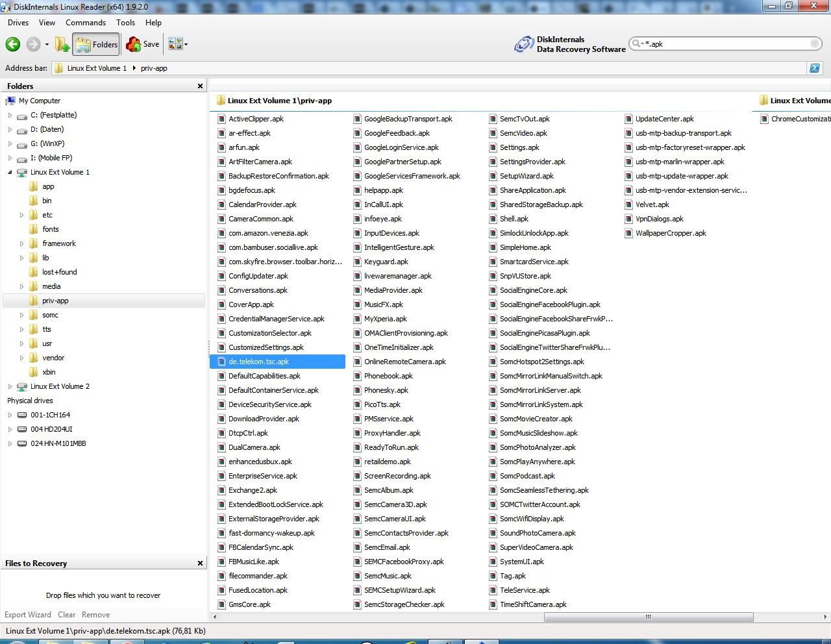
Task: Click the horizontal scrollbar thumb
Action: pos(649,617)
